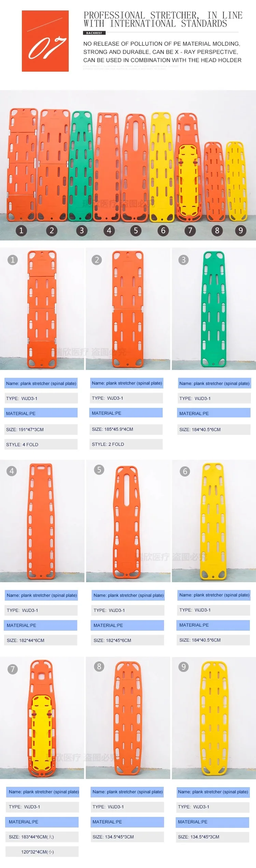Click SIZE: 182*44*6CM under product 4
Image resolution: width=256 pixels, height=868 pixels.
(x=41, y=640)
